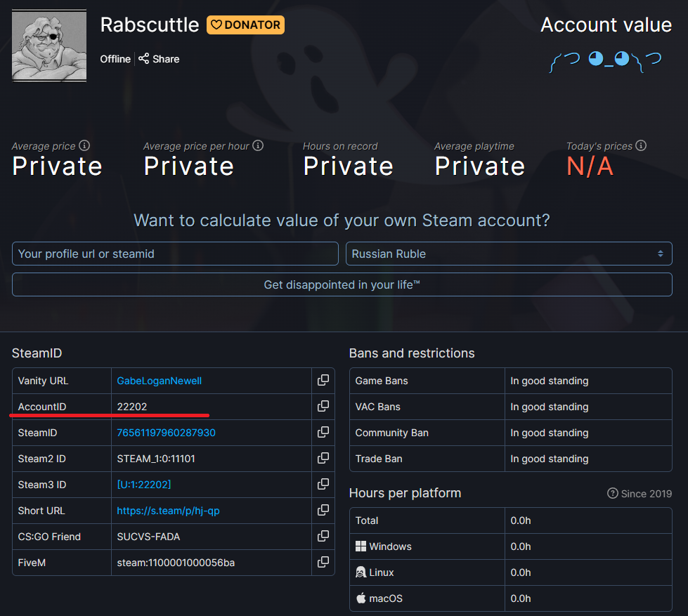Screen dimensions: 688x616
Task: Copy the Vanity URL value
Action: pyautogui.click(x=323, y=380)
